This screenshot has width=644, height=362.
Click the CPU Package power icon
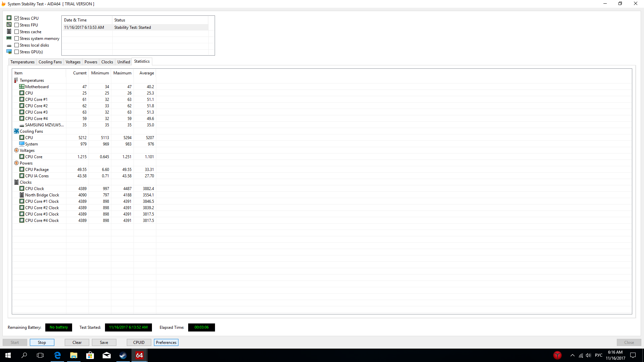coord(22,170)
